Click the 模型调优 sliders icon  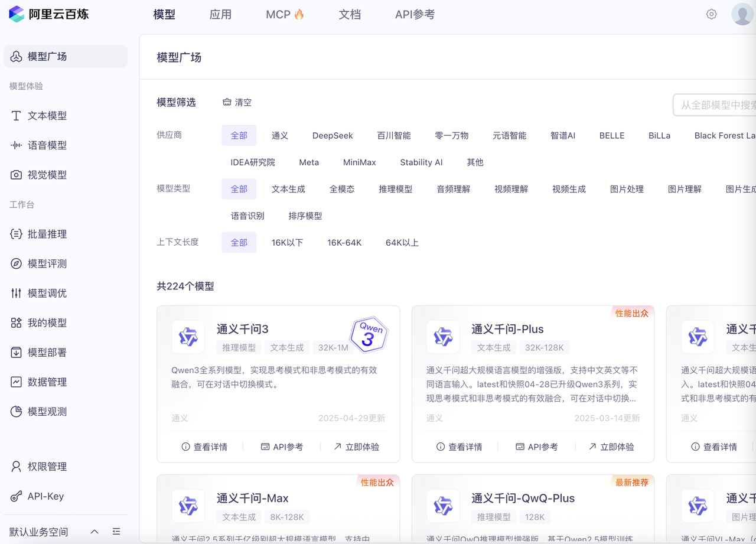point(16,293)
